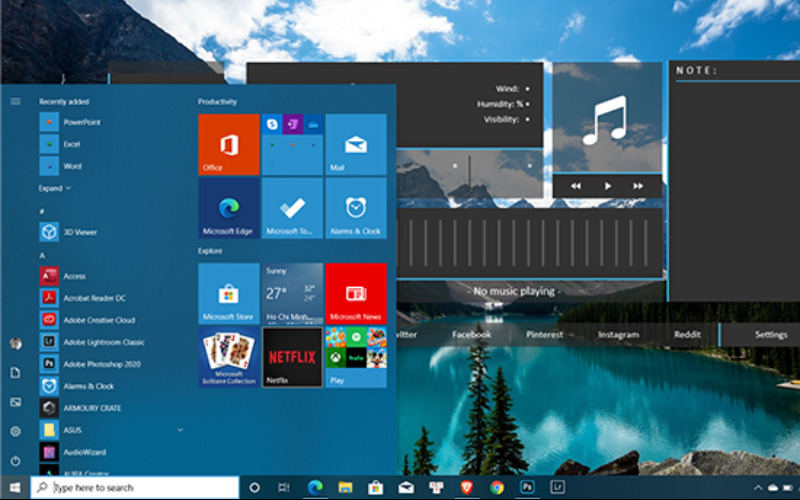Image resolution: width=800 pixels, height=500 pixels.
Task: Open Adobe Creative Cloud
Action: 87,320
